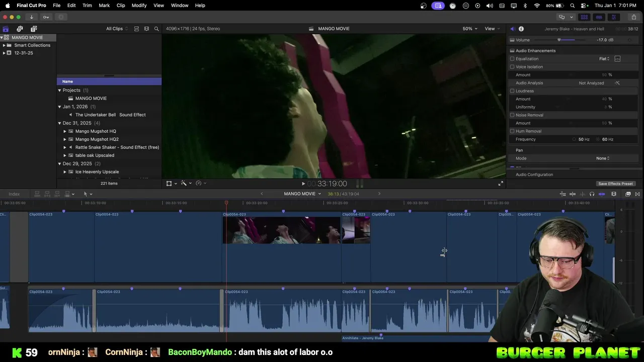Collapse the Projects group

point(59,90)
